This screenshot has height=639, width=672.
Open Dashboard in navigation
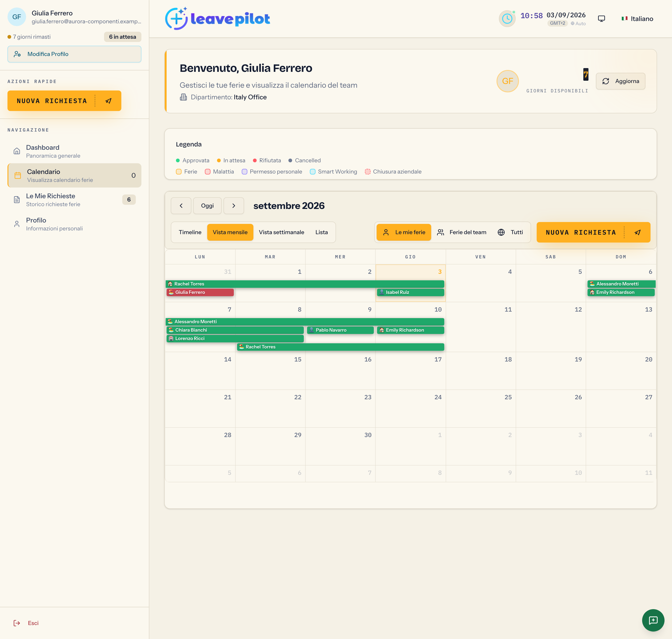click(74, 151)
